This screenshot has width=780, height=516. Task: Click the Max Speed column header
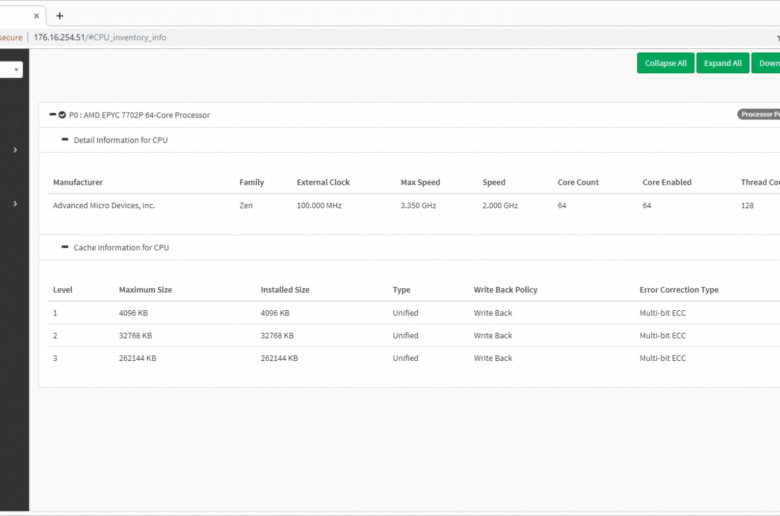click(x=420, y=182)
